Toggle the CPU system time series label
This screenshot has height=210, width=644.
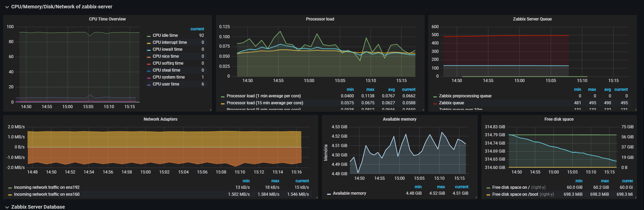pos(168,77)
